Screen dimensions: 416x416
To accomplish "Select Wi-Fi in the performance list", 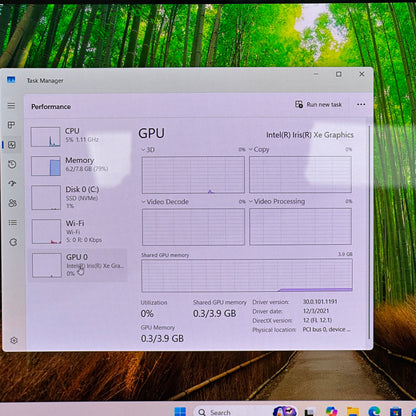I will (x=79, y=231).
